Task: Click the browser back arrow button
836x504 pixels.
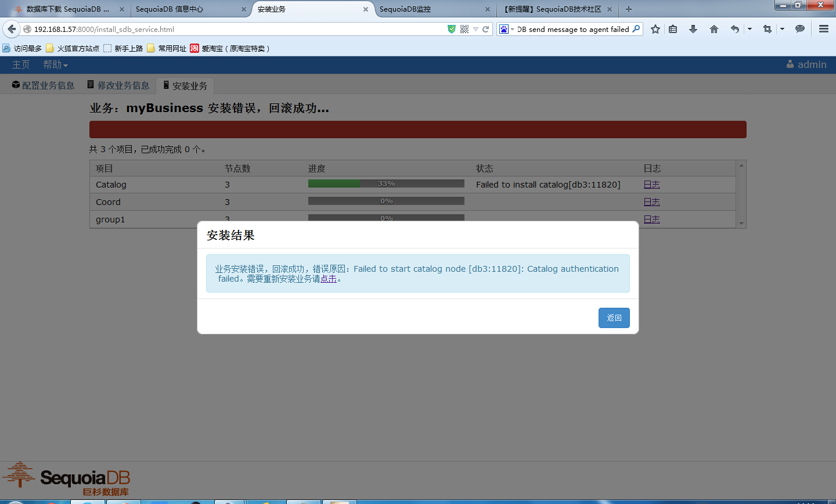Action: [12, 29]
